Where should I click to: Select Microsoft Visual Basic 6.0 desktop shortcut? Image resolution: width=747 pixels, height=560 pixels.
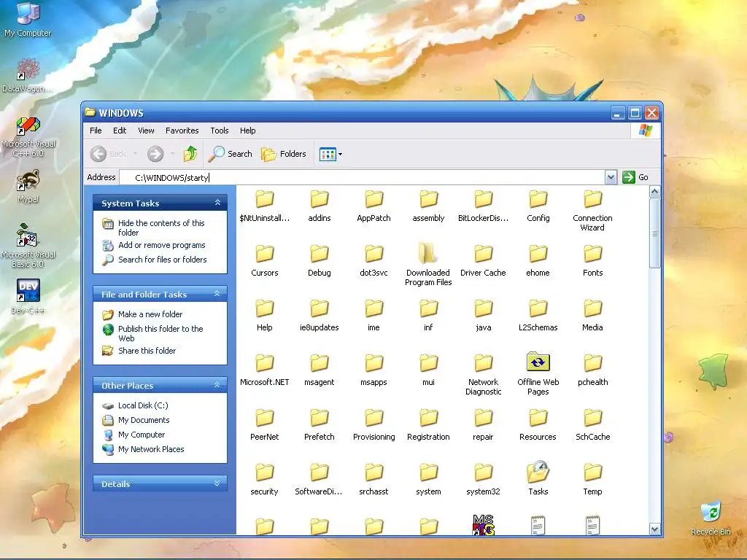tap(28, 246)
